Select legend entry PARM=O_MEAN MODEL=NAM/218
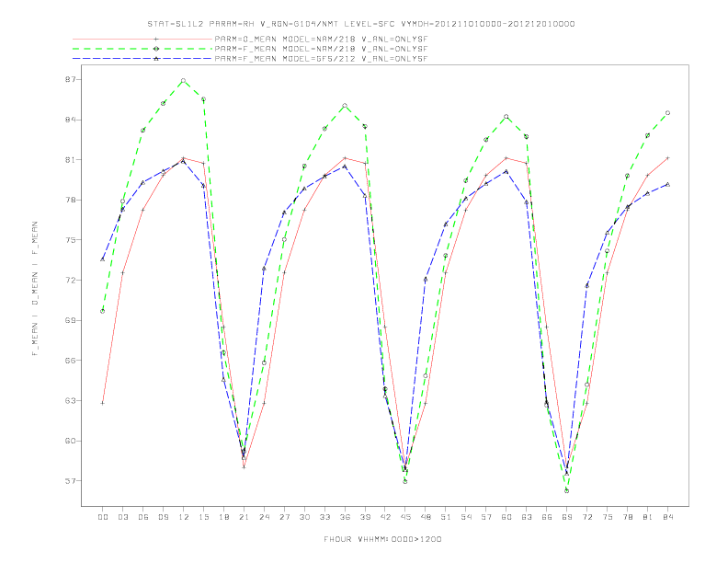This screenshot has height=563, width=728. click(x=321, y=39)
